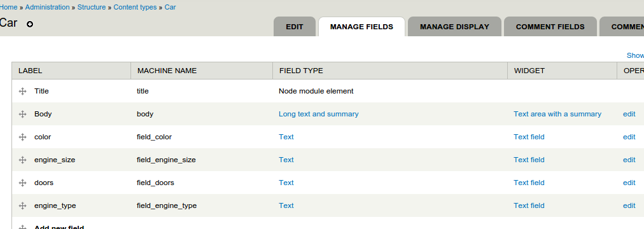Switch to the Edit tab
This screenshot has height=229, width=644.
[295, 27]
